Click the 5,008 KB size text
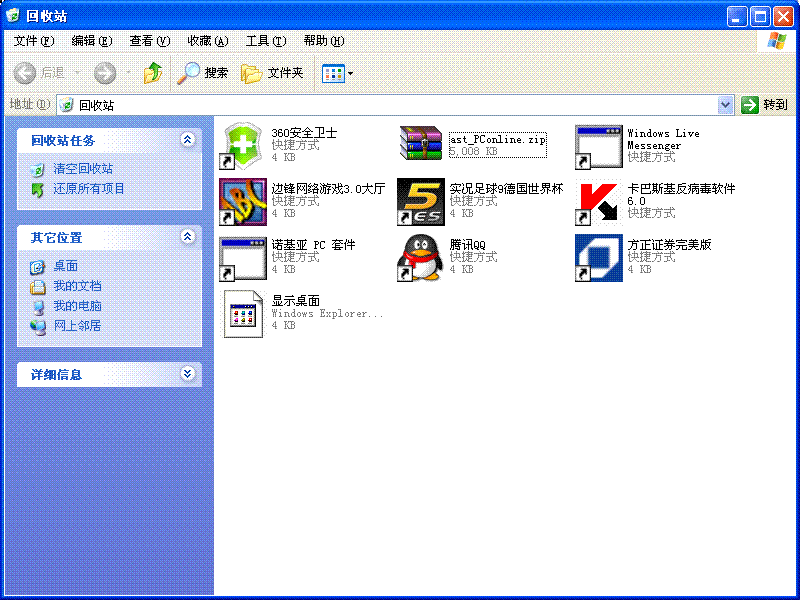The image size is (800, 600). click(473, 152)
